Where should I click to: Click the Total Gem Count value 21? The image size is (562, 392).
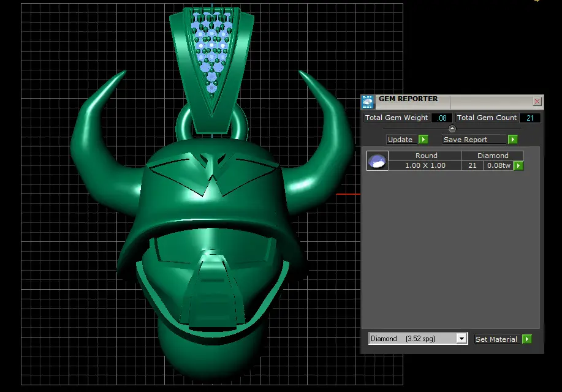coord(530,118)
